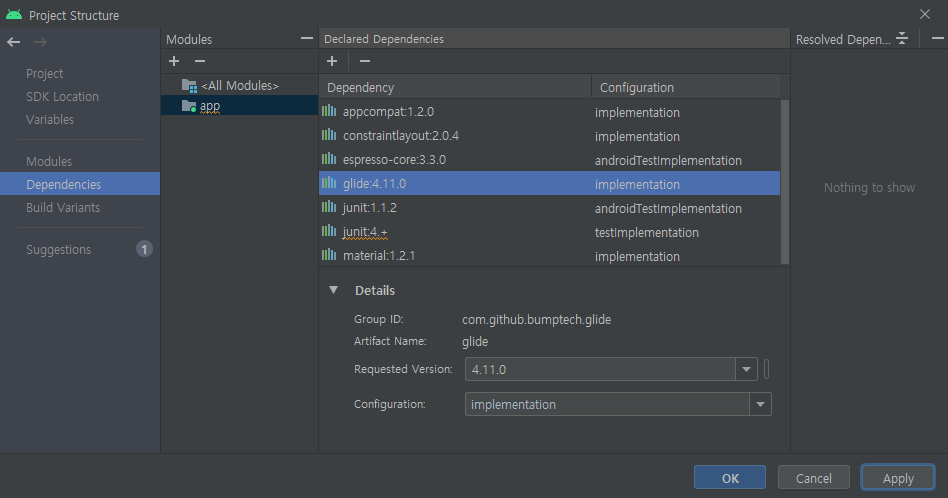Select material:1.2.1 dependency row
This screenshot has height=498, width=948.
click(x=549, y=255)
